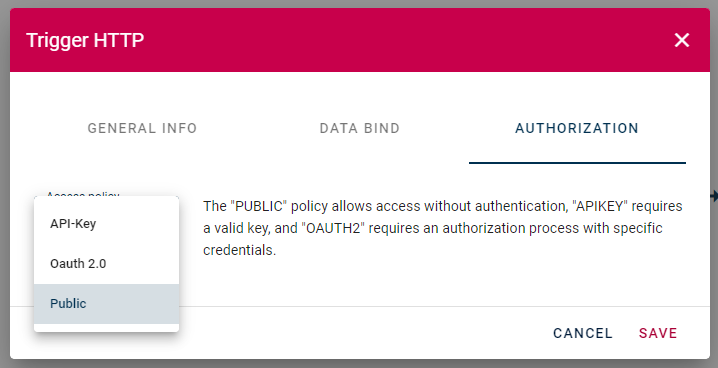This screenshot has width=718, height=368.
Task: Close the Trigger HTTP dialog
Action: click(x=681, y=40)
